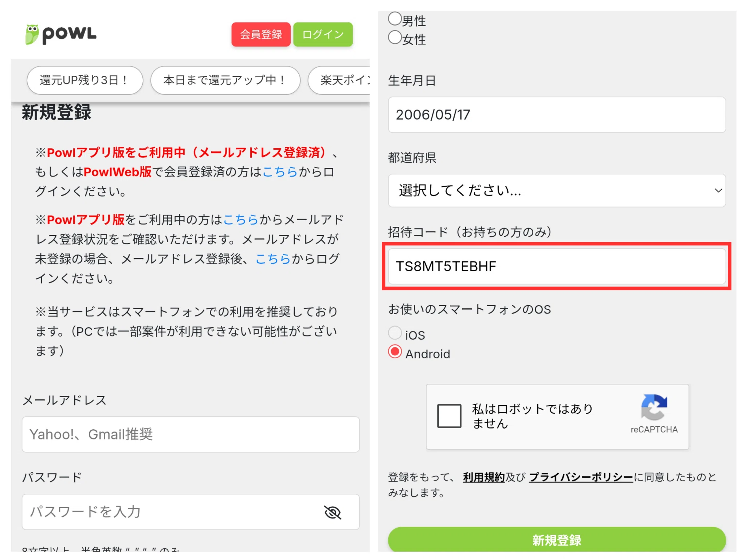This screenshot has height=560, width=746.
Task: Open the 利用規約 link
Action: coord(484,477)
